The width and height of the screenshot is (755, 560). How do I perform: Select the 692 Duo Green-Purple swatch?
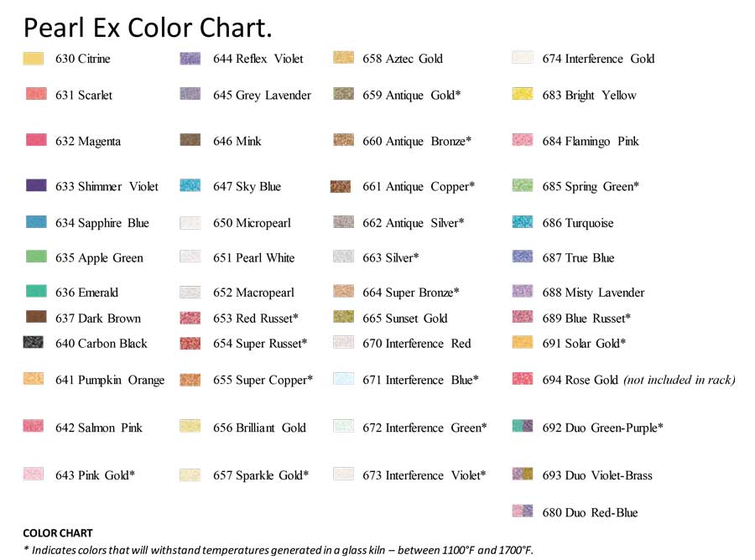coord(523,426)
